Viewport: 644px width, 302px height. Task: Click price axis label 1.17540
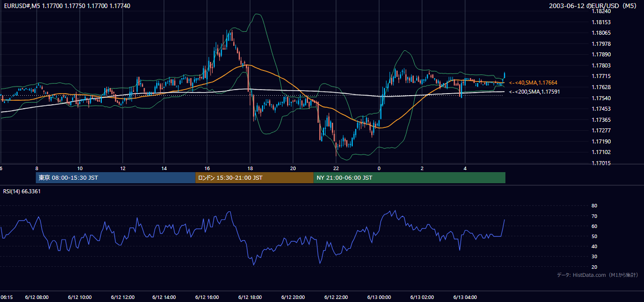(x=601, y=98)
